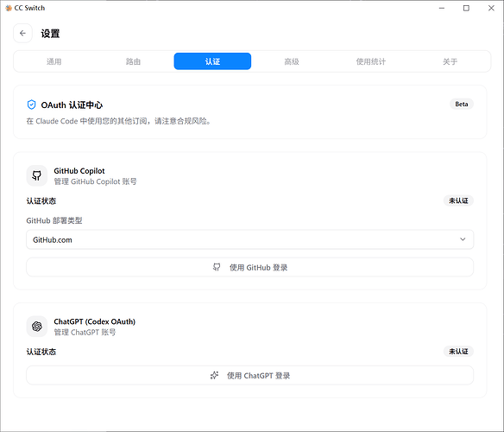Click the back arrow button
504x432 pixels.
[x=22, y=33]
